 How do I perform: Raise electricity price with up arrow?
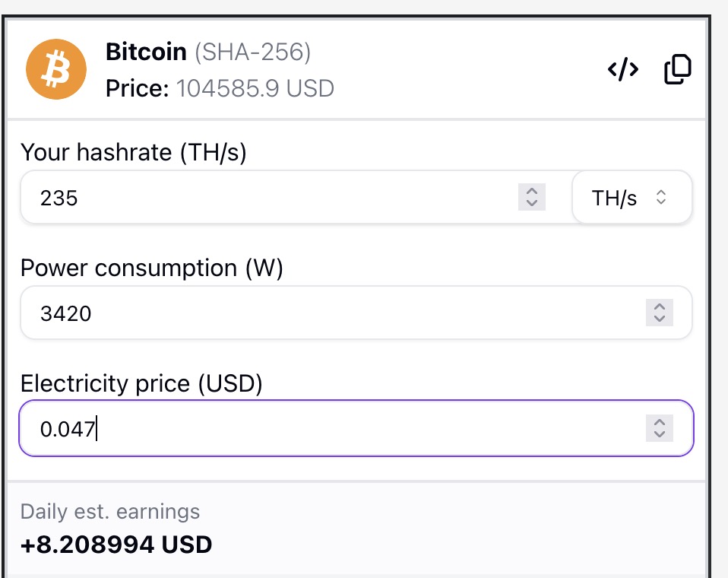click(660, 422)
